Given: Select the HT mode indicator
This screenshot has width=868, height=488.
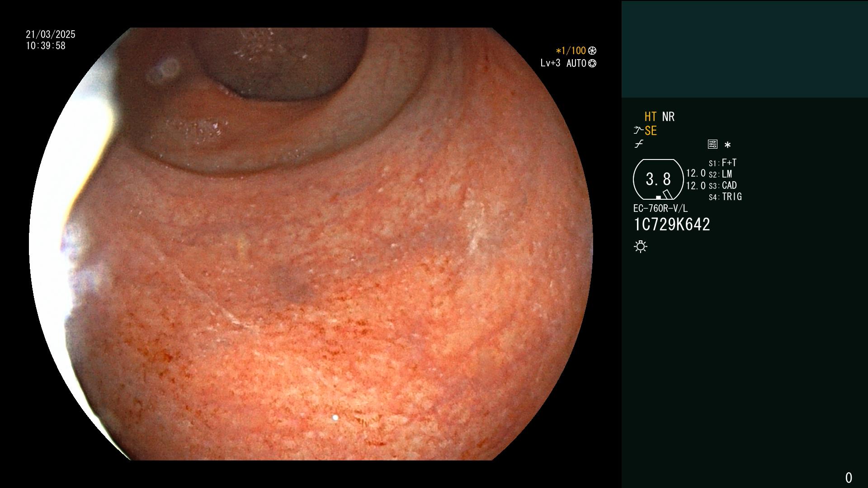Looking at the screenshot, I should (x=651, y=117).
